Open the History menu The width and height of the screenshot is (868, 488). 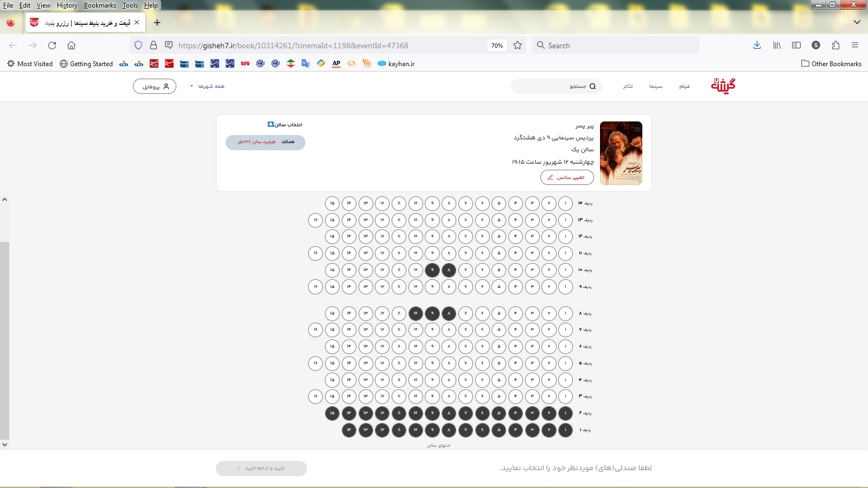click(67, 5)
